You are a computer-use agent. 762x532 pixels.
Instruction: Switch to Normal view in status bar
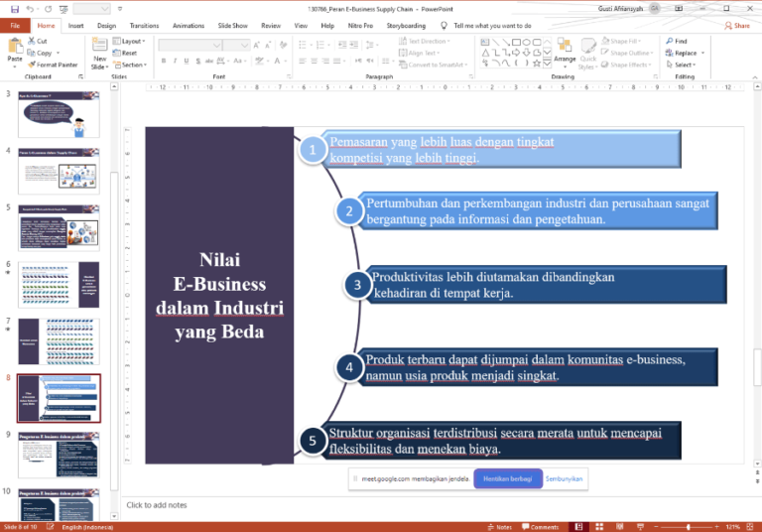tap(578, 527)
